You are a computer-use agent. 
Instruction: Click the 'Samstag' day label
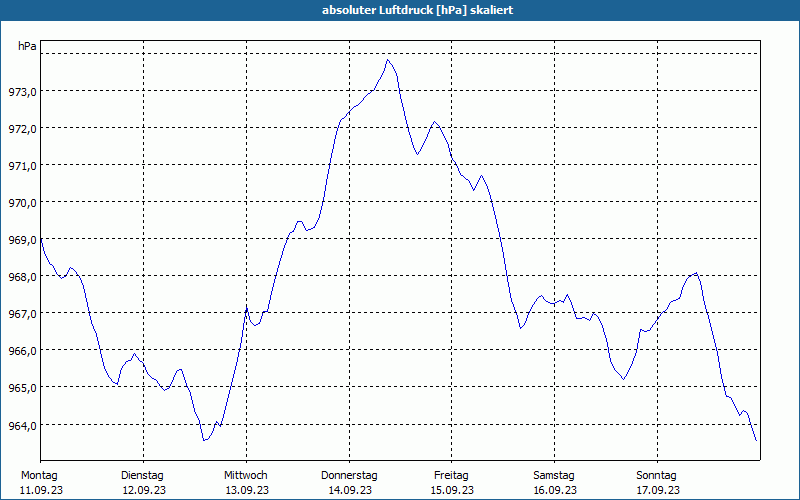point(554,476)
